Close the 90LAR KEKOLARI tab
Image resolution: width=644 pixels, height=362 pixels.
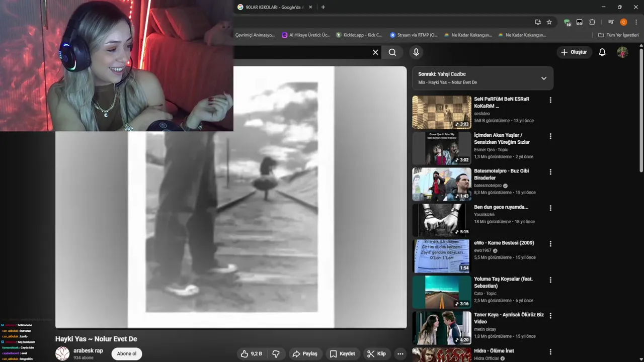pyautogui.click(x=310, y=7)
